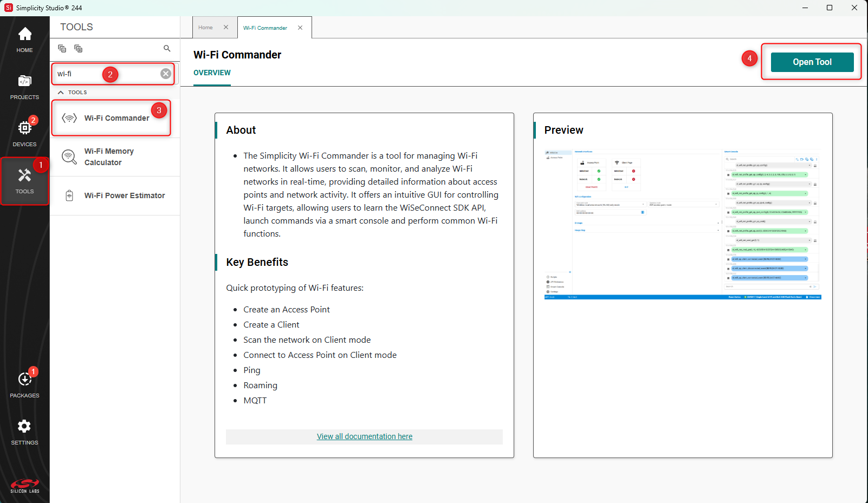Viewport: 868px width, 503px height.
Task: Click the first copy-stack icon in Tools toolbar
Action: tap(62, 49)
